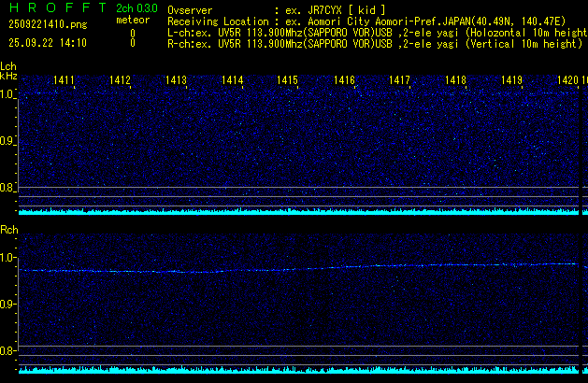Click the HROFFT title text
The image size is (588, 383).
54,8
